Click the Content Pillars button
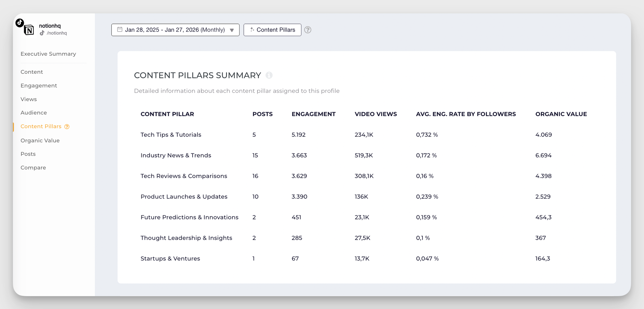644x309 pixels. click(272, 30)
